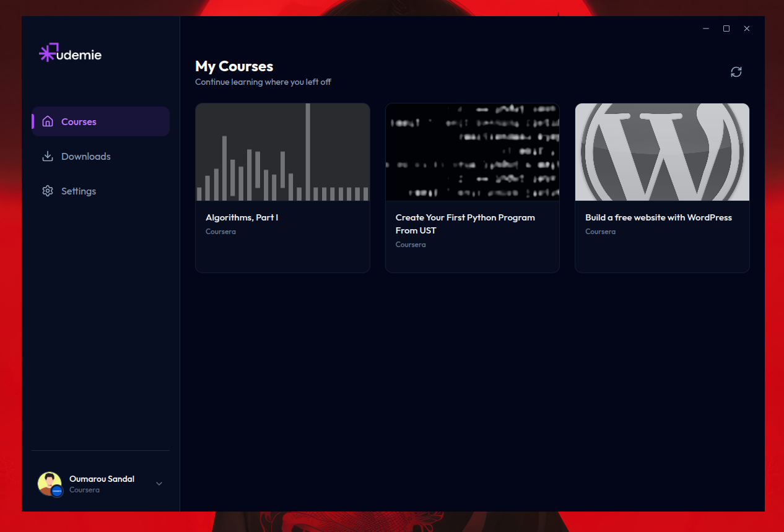784x532 pixels.
Task: Select the Create Your First Python Program course
Action: coord(472,188)
